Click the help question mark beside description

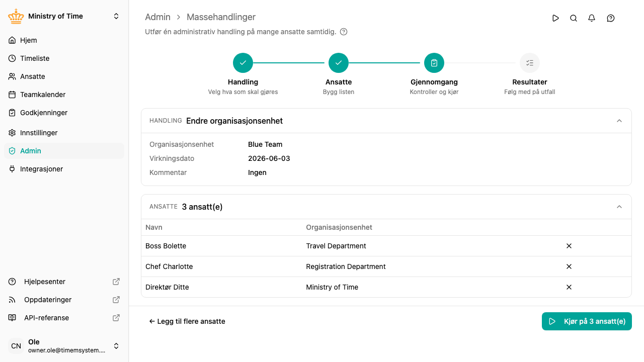(344, 32)
